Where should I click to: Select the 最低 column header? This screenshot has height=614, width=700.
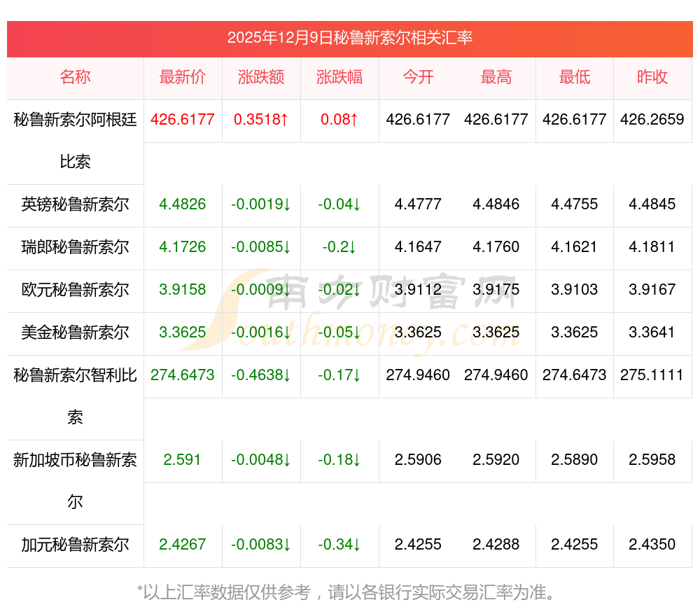coord(575,77)
